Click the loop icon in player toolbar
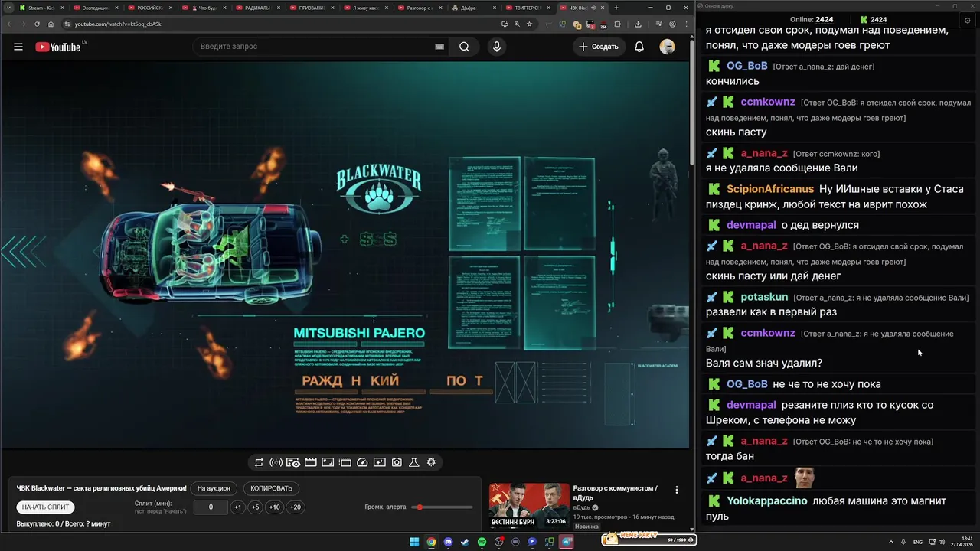The width and height of the screenshot is (980, 551). pos(259,462)
